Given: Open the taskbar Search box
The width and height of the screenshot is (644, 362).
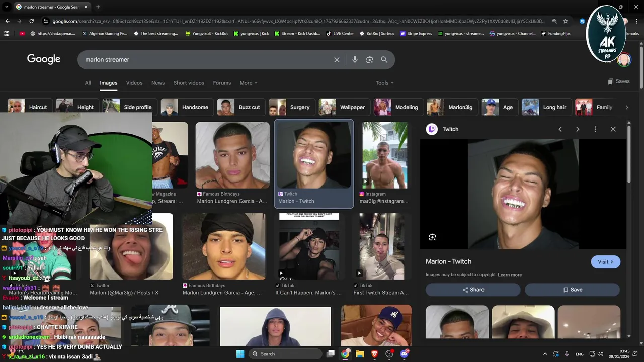Looking at the screenshot, I should (x=286, y=354).
